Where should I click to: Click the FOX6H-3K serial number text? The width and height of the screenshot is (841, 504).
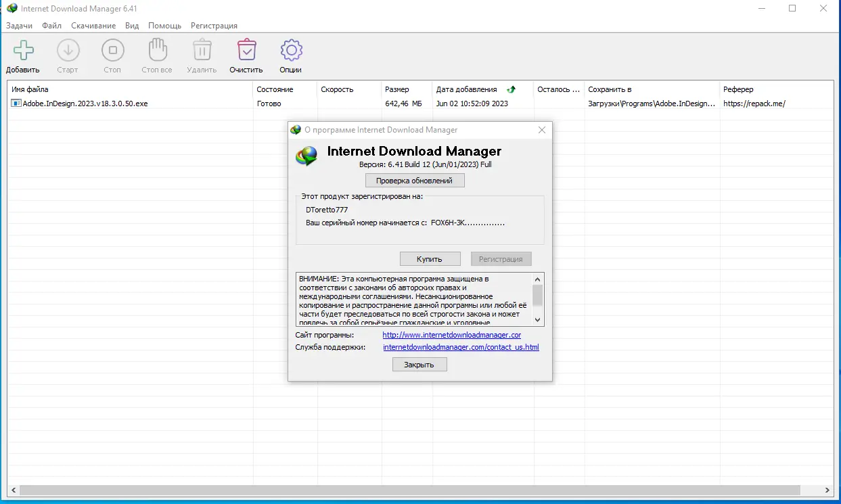click(468, 223)
